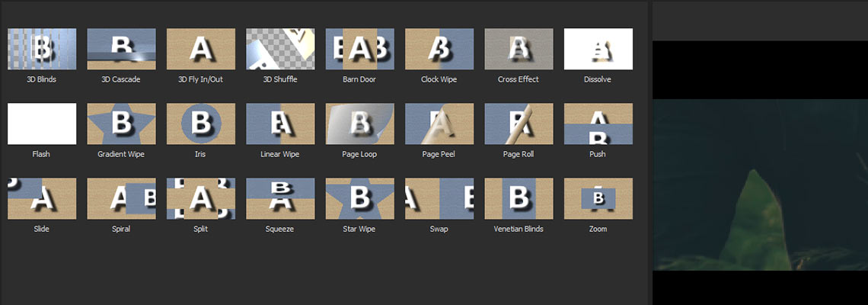Pick the Dissolve transition preset
The image size is (868, 305).
[x=598, y=49]
